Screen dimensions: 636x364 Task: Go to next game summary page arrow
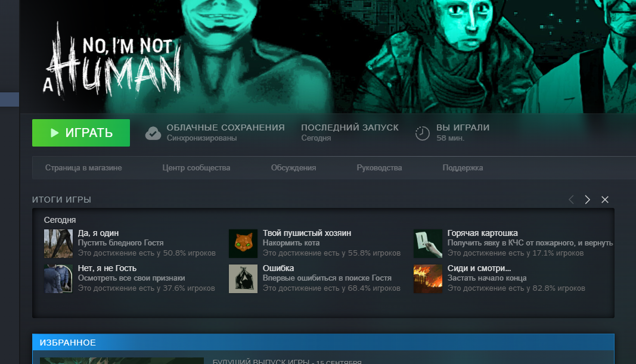[x=587, y=200]
